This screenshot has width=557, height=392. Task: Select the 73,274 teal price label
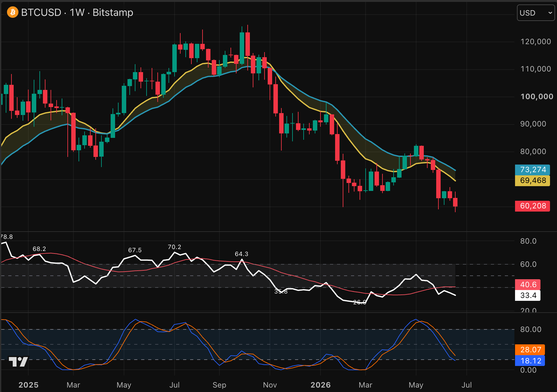coord(533,170)
